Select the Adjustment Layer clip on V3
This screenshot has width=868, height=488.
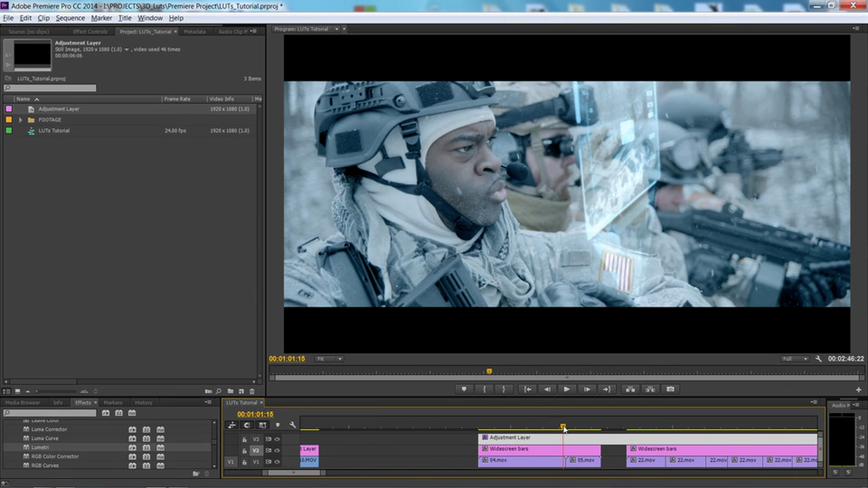click(x=648, y=438)
